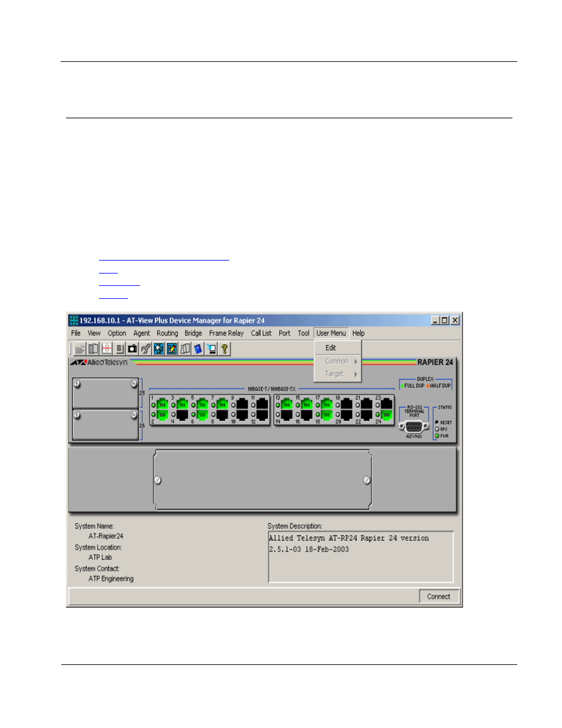This screenshot has height=728, width=562.
Task: Select port 5 jack on the switch
Action: (x=202, y=404)
